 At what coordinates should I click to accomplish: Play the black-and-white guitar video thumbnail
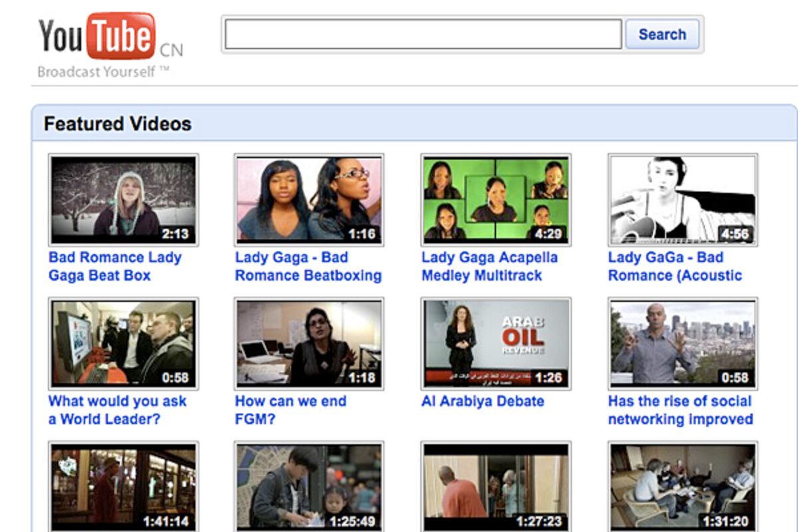(x=683, y=200)
